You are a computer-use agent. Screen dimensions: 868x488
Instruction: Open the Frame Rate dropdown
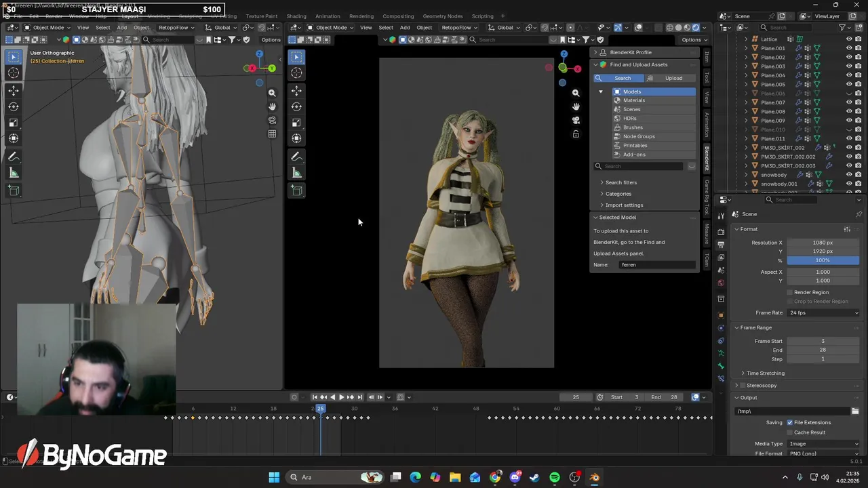(823, 312)
